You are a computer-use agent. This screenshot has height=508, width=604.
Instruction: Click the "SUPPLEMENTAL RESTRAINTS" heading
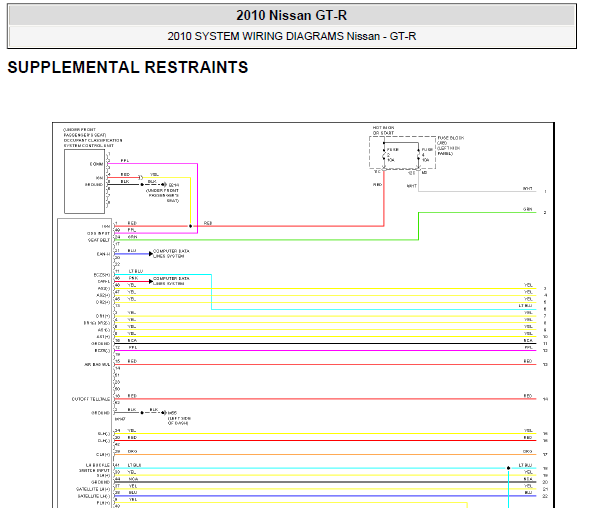[128, 67]
